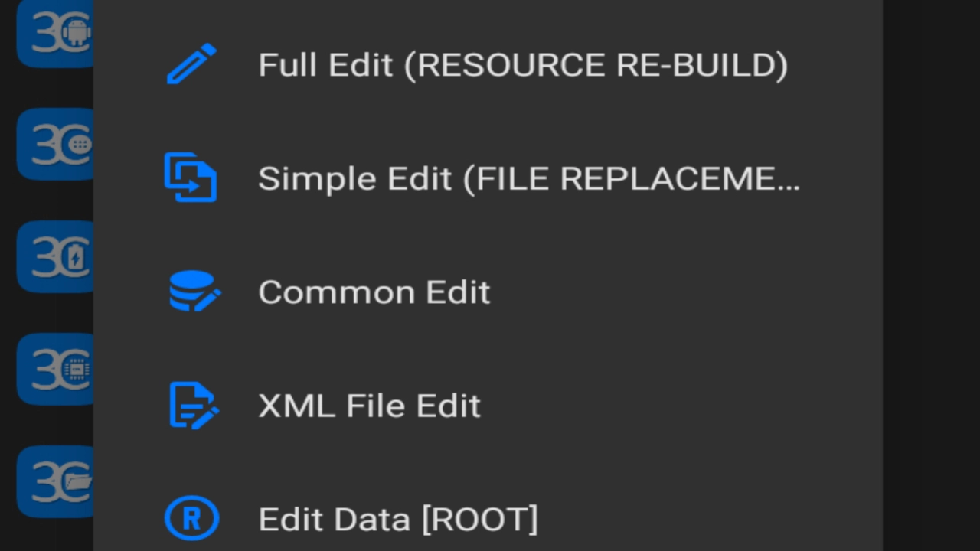Viewport: 980px width, 551px height.
Task: Open the 3C CPU chip app icon
Action: [55, 369]
